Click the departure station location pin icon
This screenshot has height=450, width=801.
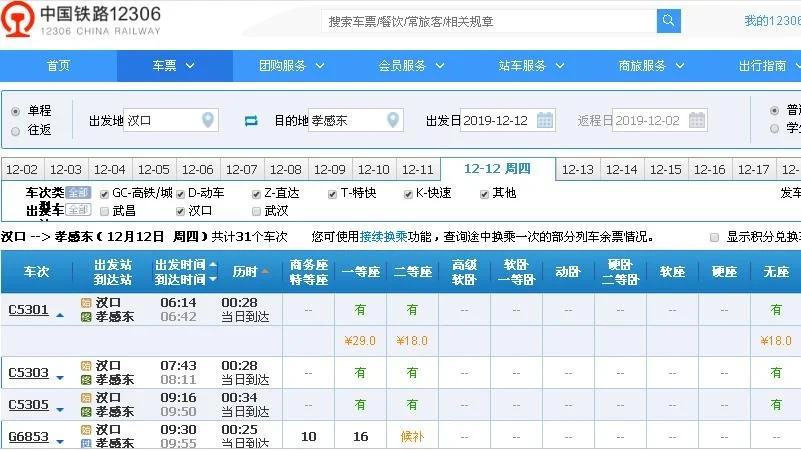207,120
